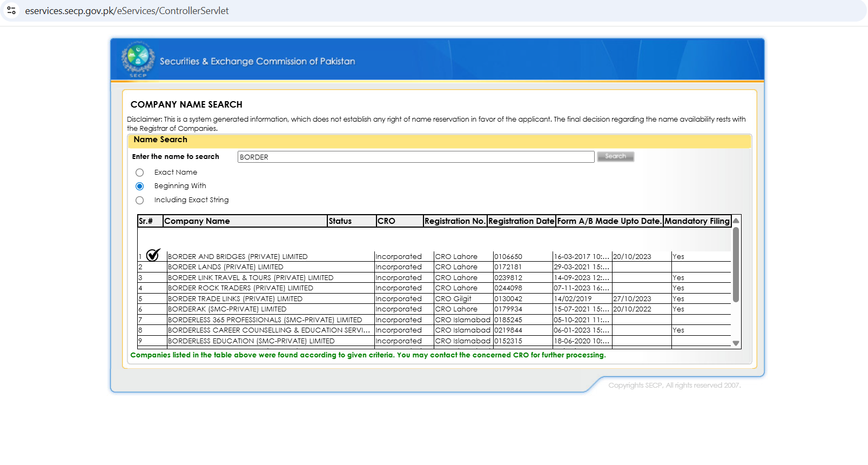Click Form A/B date 27/10/2023
Image resolution: width=868 pixels, height=465 pixels.
tap(632, 299)
